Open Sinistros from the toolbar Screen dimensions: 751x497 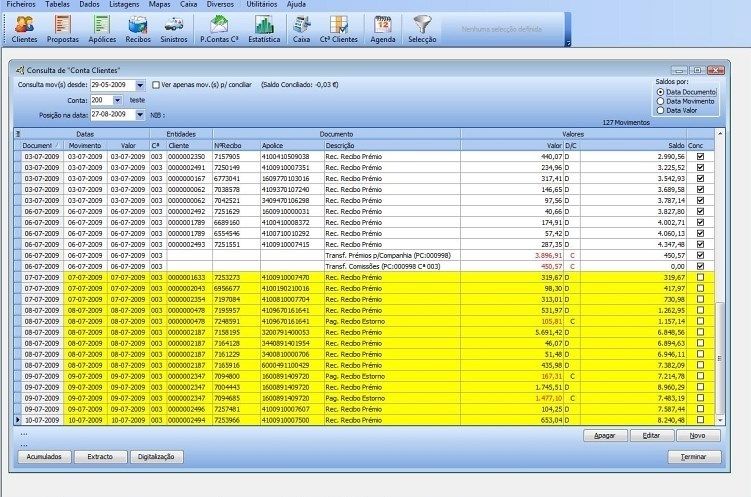(x=174, y=27)
